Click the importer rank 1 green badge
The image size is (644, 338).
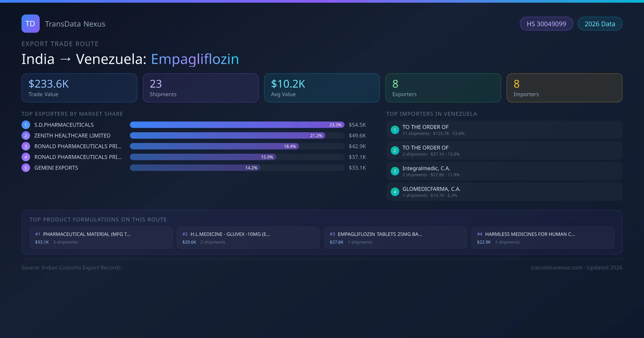(x=395, y=130)
